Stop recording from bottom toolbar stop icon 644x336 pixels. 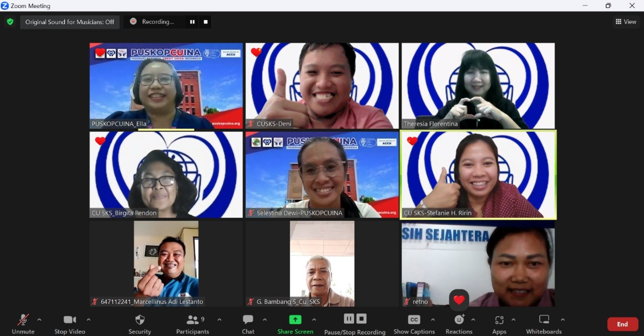[361, 318]
